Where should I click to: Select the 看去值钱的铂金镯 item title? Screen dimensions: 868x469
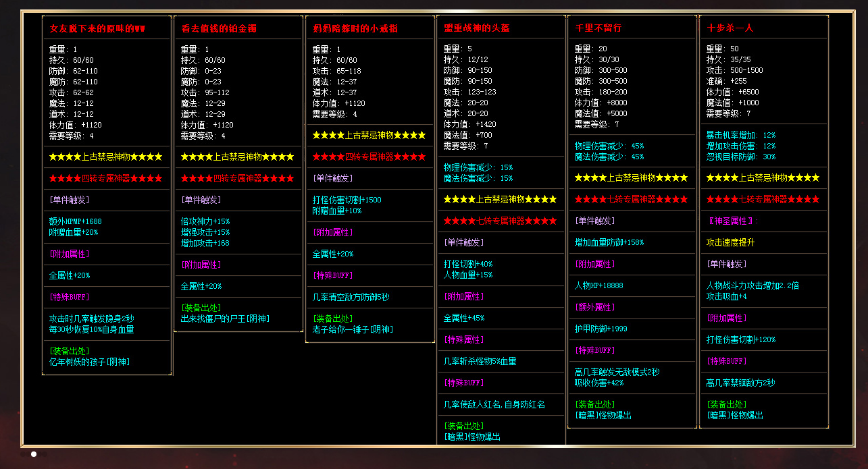tap(218, 28)
